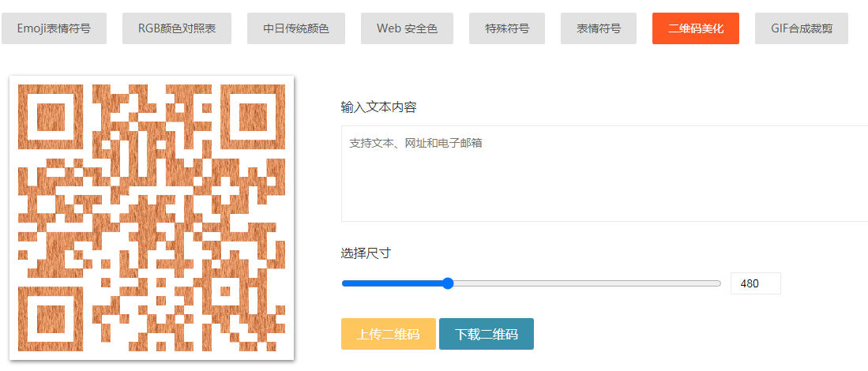
Task: Open the 特殊符号 tab
Action: click(x=507, y=28)
